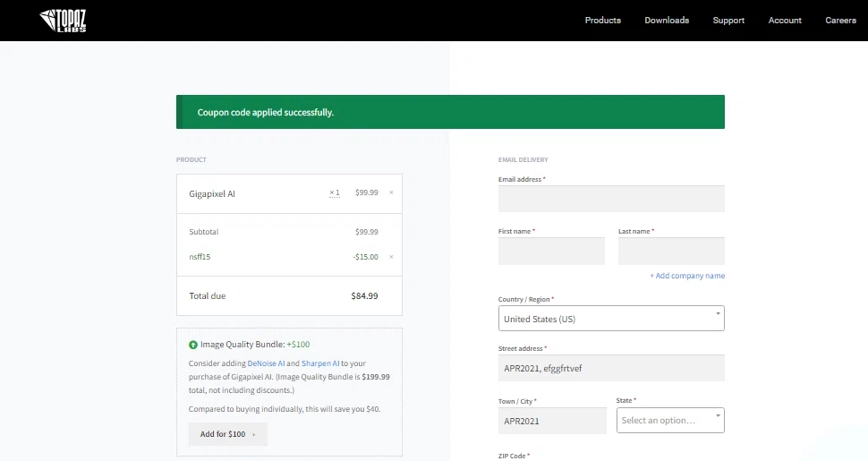Expand the Country / Region dropdown
This screenshot has width=868, height=461.
(x=611, y=319)
